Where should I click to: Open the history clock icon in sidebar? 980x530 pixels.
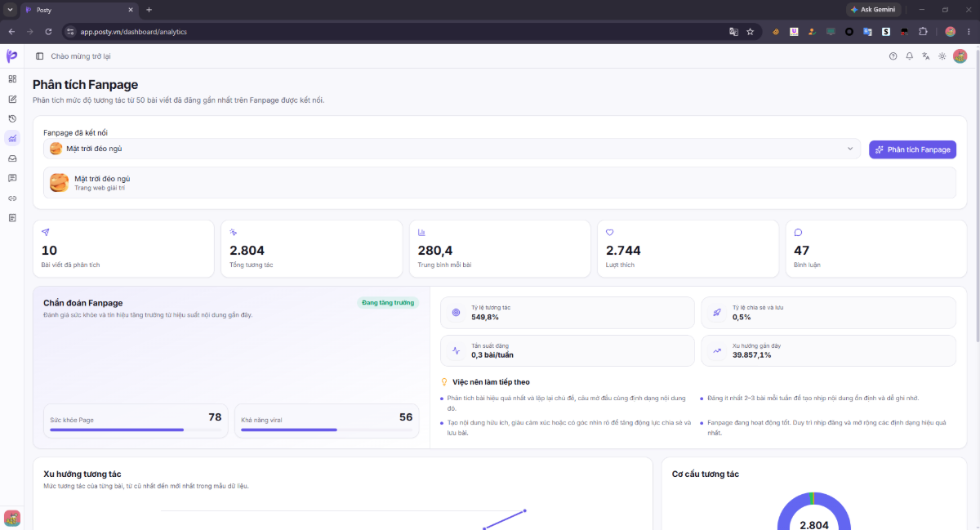tap(12, 118)
